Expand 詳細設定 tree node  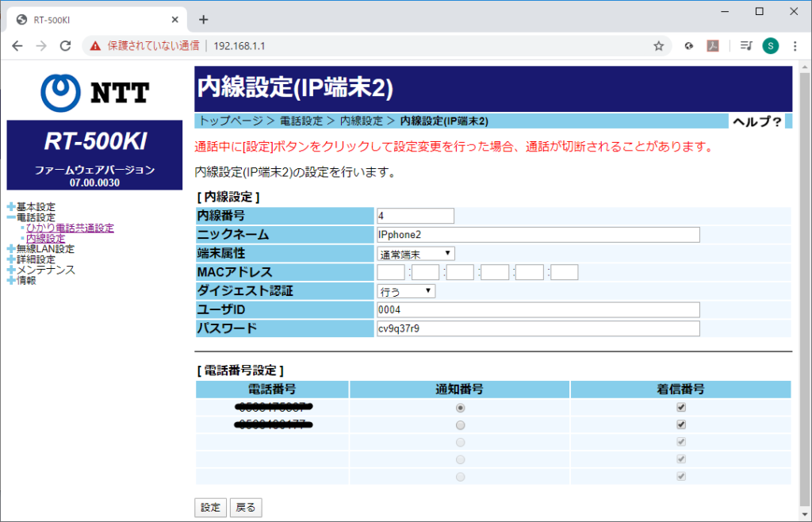11,259
